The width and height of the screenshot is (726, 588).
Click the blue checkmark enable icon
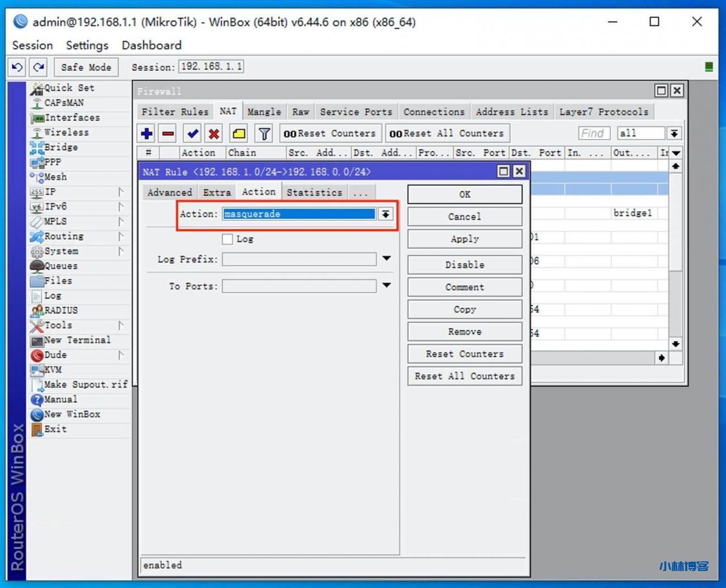pyautogui.click(x=193, y=134)
